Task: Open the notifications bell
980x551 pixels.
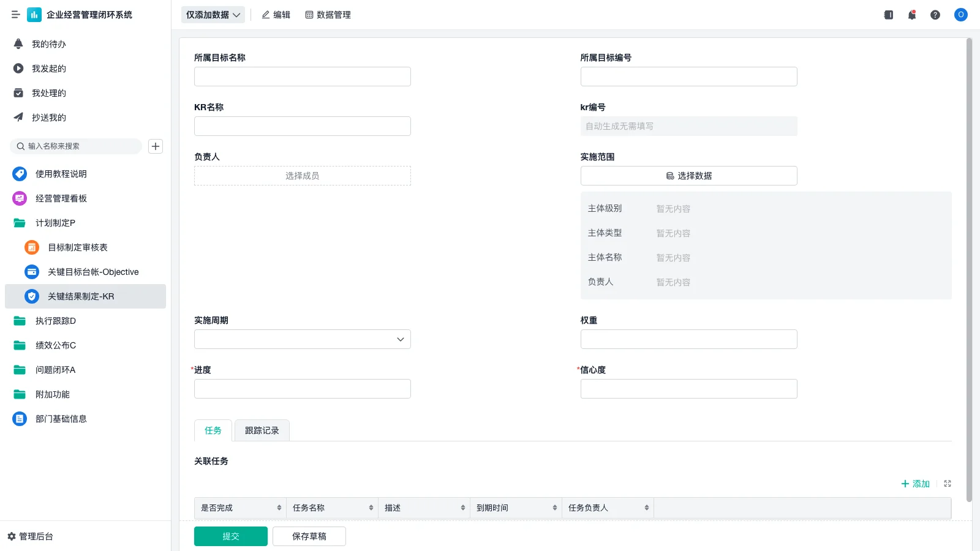Action: coord(911,15)
